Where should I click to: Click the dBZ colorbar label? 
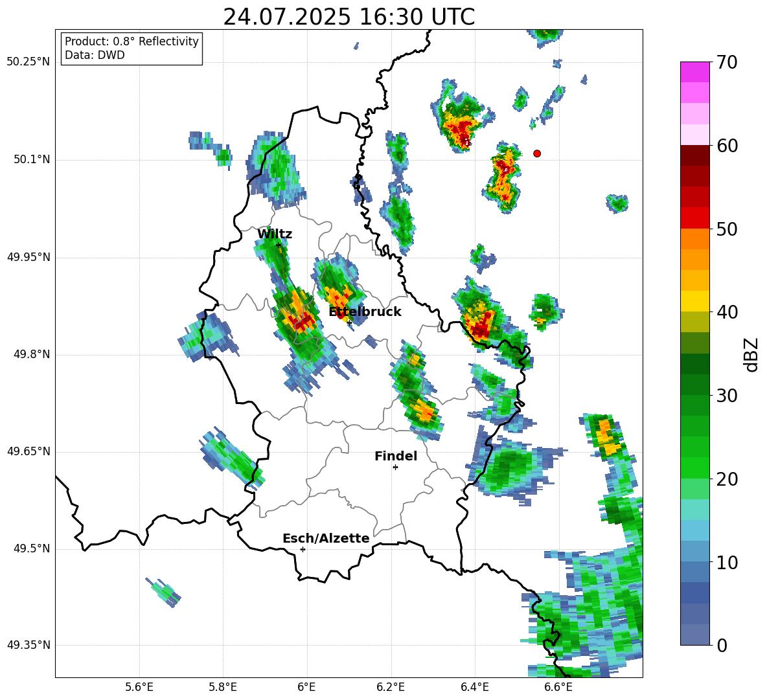751,354
